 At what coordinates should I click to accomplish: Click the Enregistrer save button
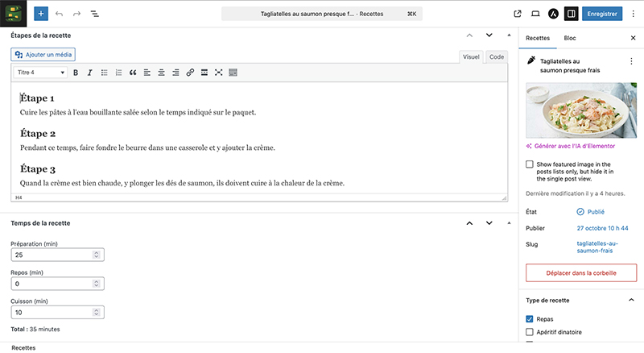click(602, 14)
